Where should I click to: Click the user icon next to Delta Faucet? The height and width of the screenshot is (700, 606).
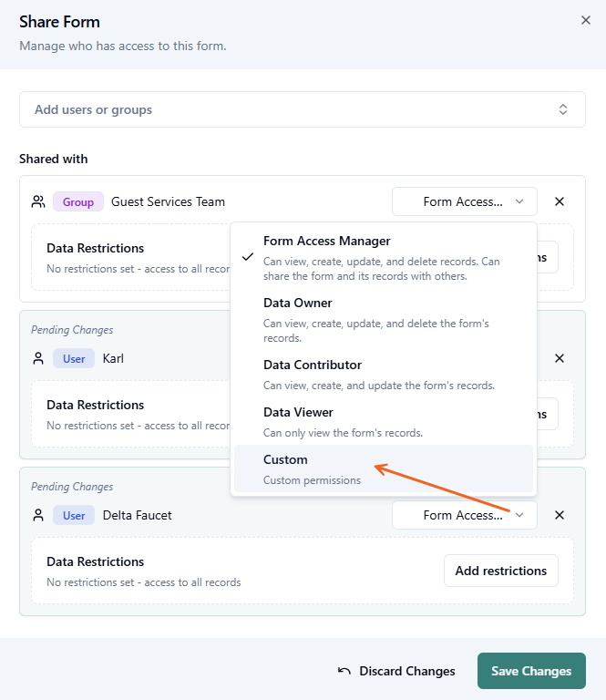pos(38,515)
